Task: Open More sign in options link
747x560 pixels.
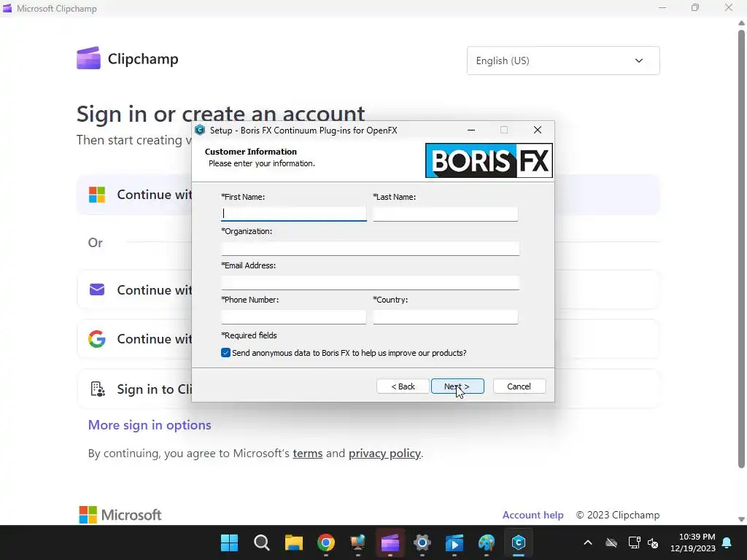Action: [x=150, y=425]
